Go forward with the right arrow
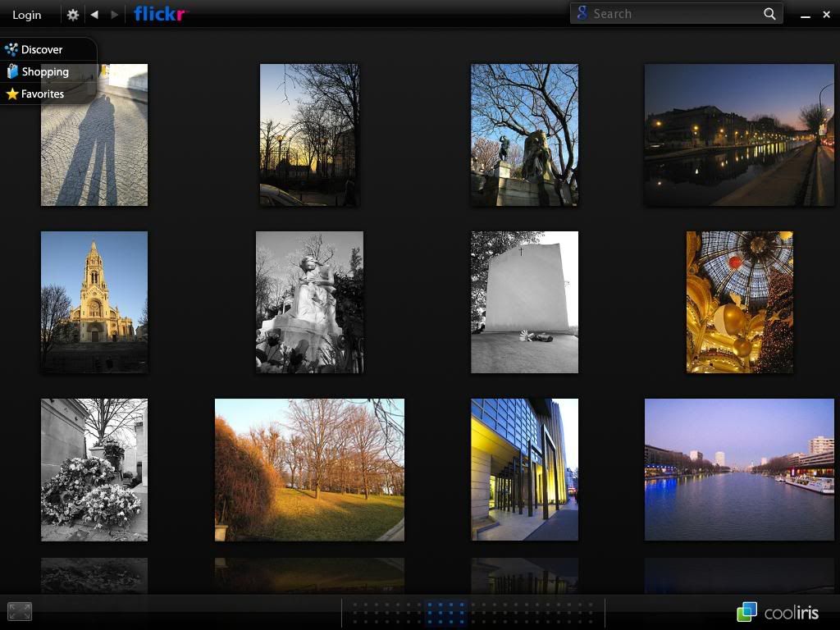The width and height of the screenshot is (840, 630). coord(115,15)
